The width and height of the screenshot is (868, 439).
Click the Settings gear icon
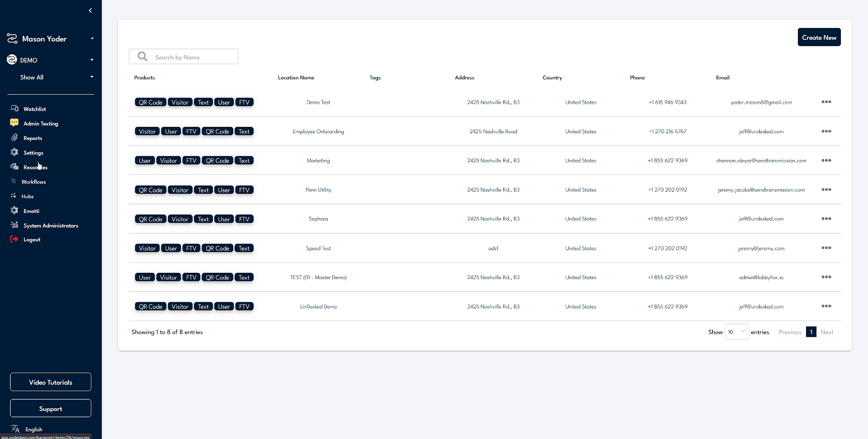click(14, 152)
